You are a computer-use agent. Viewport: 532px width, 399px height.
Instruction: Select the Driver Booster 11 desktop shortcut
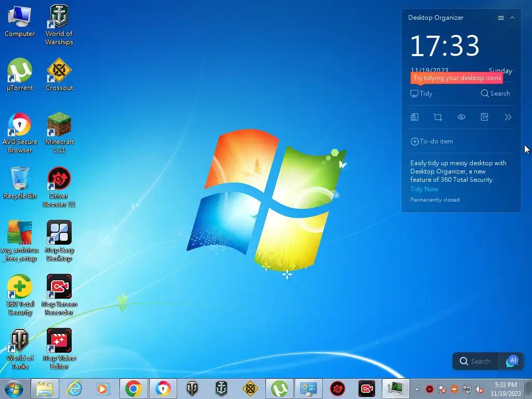click(x=59, y=187)
